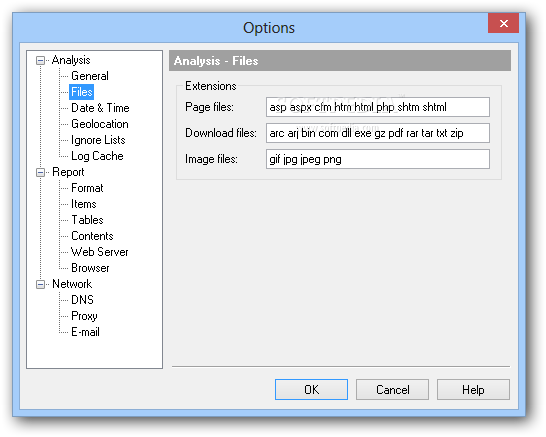Click the Page files label

209,107
